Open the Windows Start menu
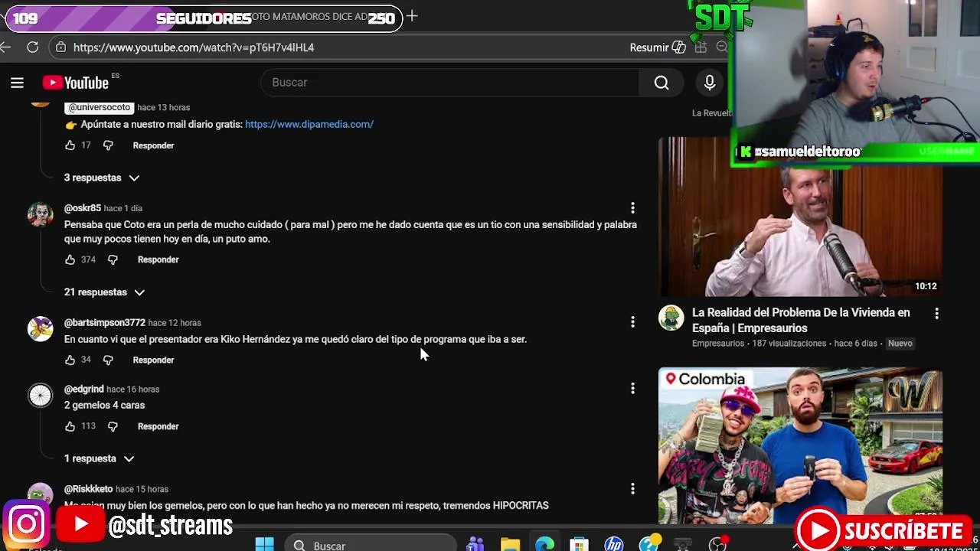This screenshot has height=551, width=980. [265, 544]
